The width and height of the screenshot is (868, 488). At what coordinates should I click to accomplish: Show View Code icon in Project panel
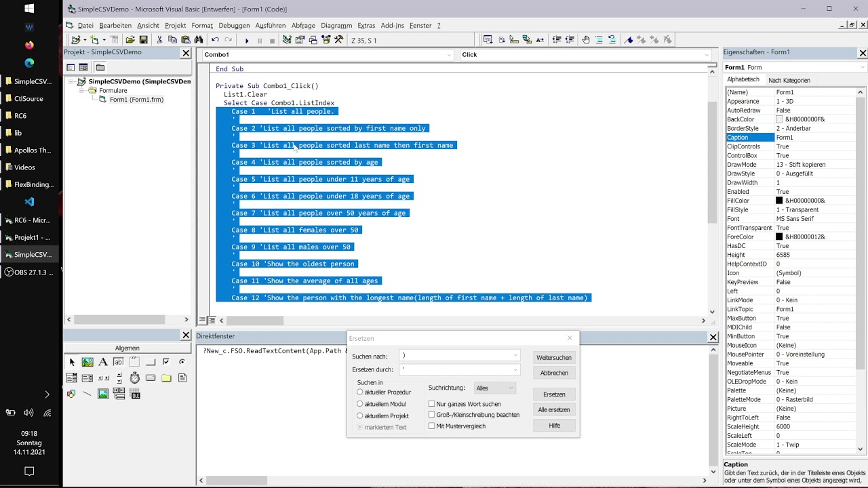(71, 67)
